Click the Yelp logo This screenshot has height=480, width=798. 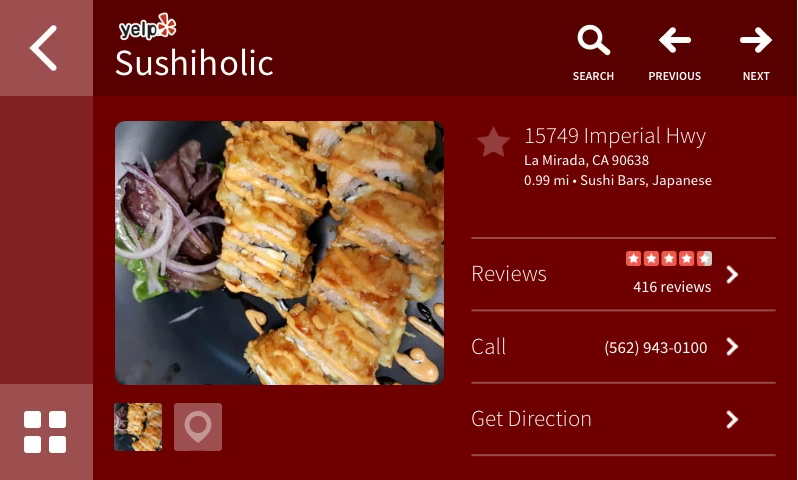148,27
